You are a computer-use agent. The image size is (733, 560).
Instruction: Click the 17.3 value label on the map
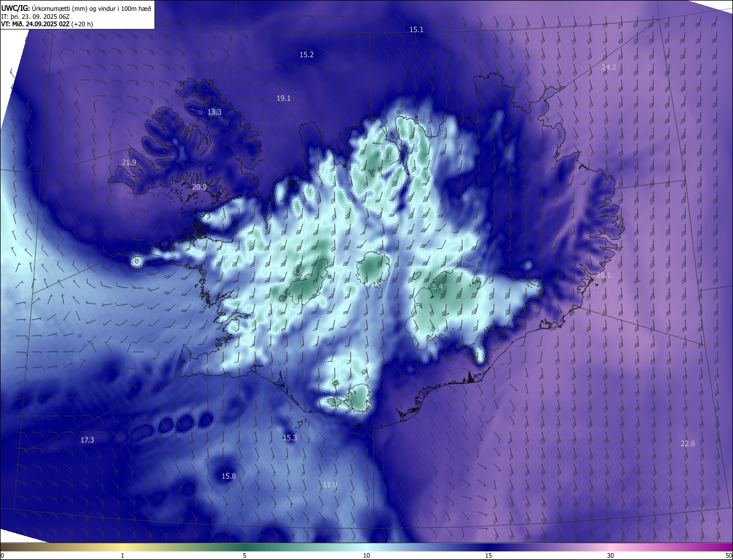(x=87, y=440)
